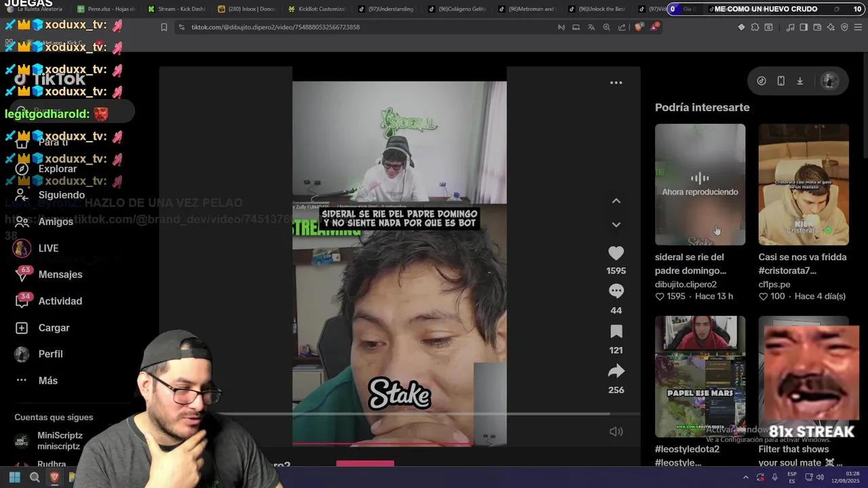Image resolution: width=868 pixels, height=488 pixels.
Task: Open Windows Start button
Action: 15,477
